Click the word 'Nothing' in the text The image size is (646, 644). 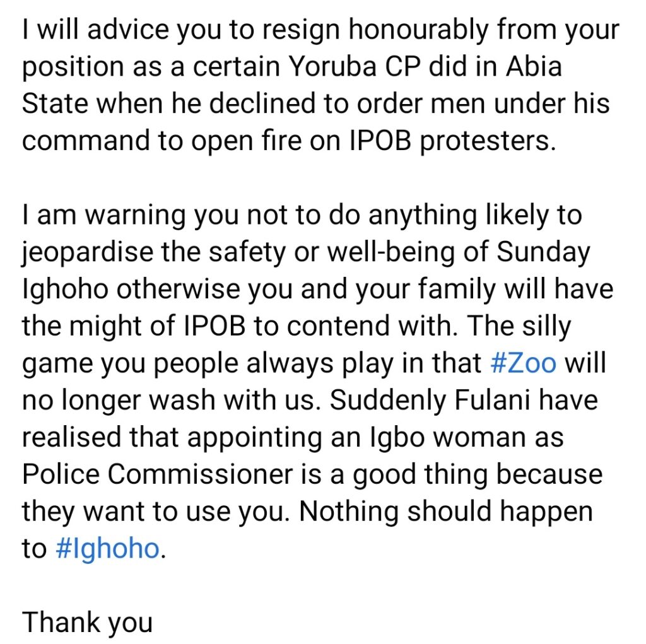pos(348,512)
